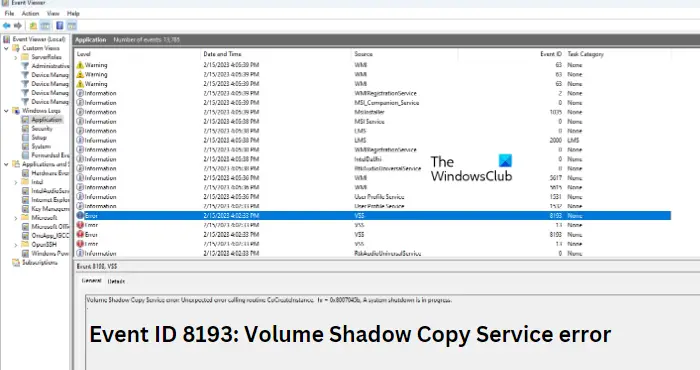Select the Custom Views folder
700x370 pixels.
pos(41,48)
